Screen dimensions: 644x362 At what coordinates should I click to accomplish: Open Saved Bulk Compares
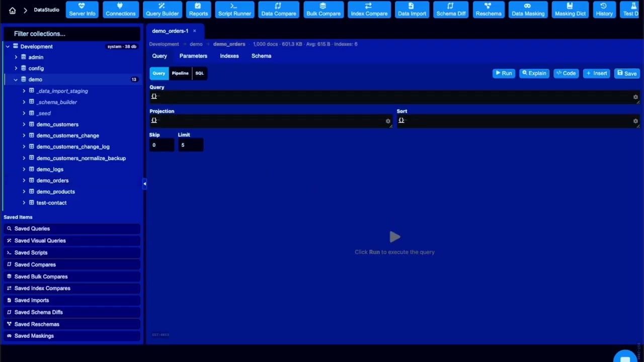pos(71,277)
